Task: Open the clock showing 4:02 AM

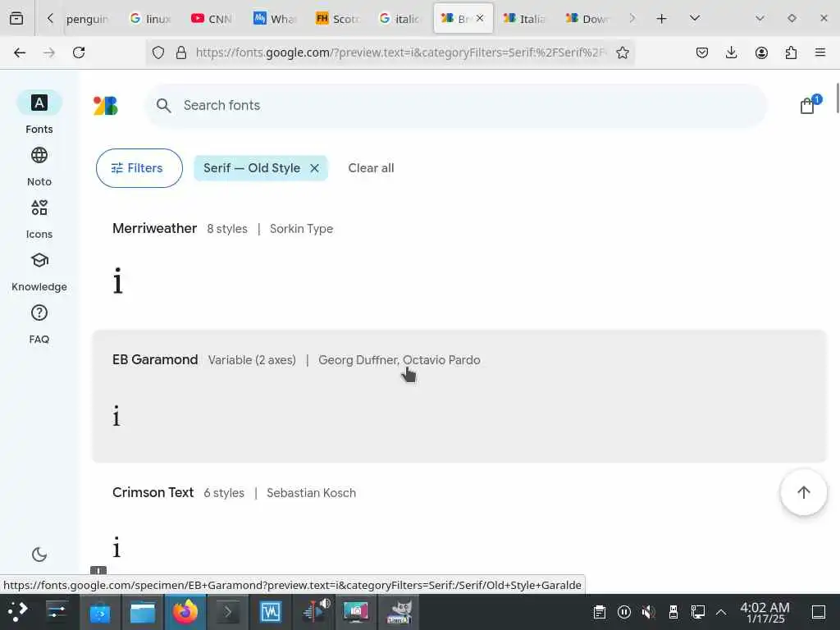Action: coord(765,612)
